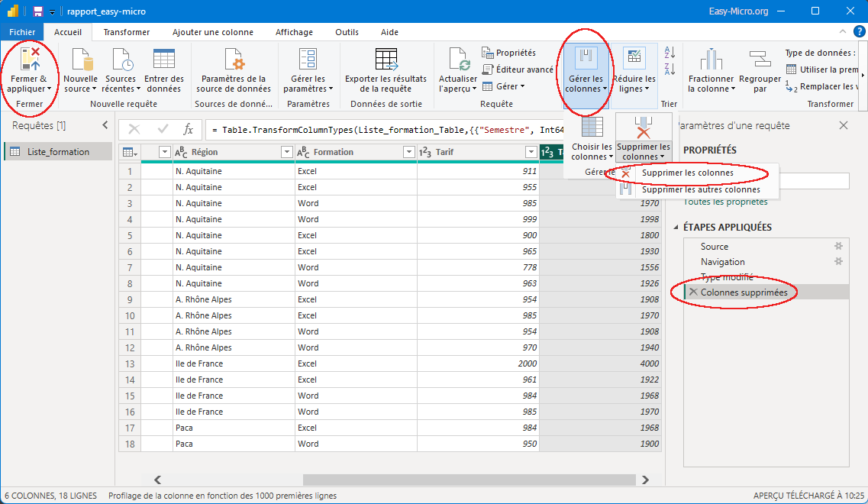
Task: Open the Ajouter une colonne tab
Action: 213,32
